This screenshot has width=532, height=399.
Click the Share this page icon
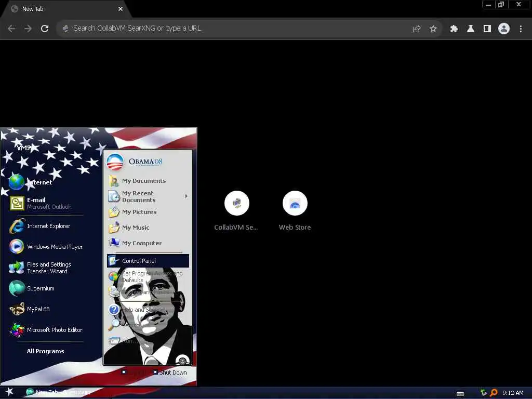(x=416, y=29)
